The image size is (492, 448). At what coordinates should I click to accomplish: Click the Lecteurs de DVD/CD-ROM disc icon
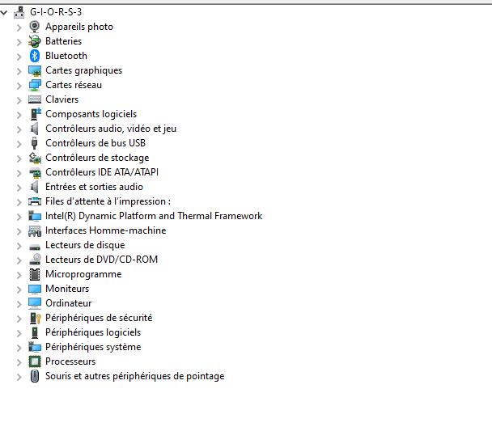pos(35,260)
